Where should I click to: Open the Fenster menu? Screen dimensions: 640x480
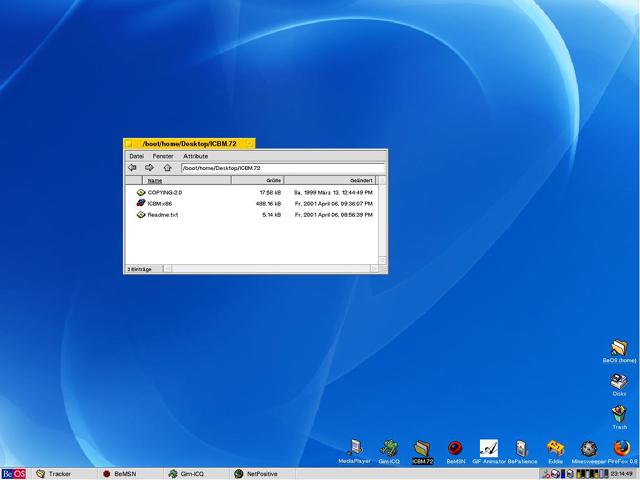point(163,156)
